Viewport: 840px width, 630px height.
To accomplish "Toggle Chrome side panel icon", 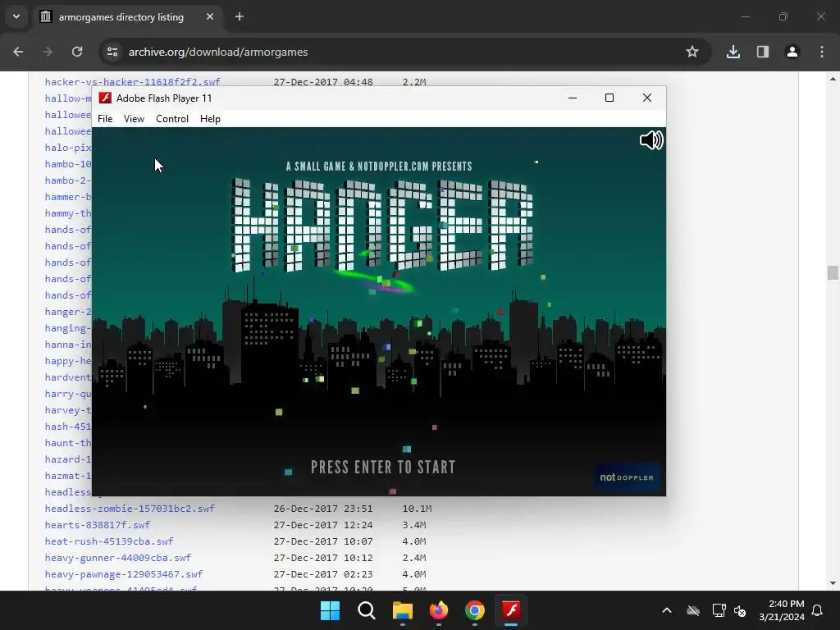I will pos(763,52).
